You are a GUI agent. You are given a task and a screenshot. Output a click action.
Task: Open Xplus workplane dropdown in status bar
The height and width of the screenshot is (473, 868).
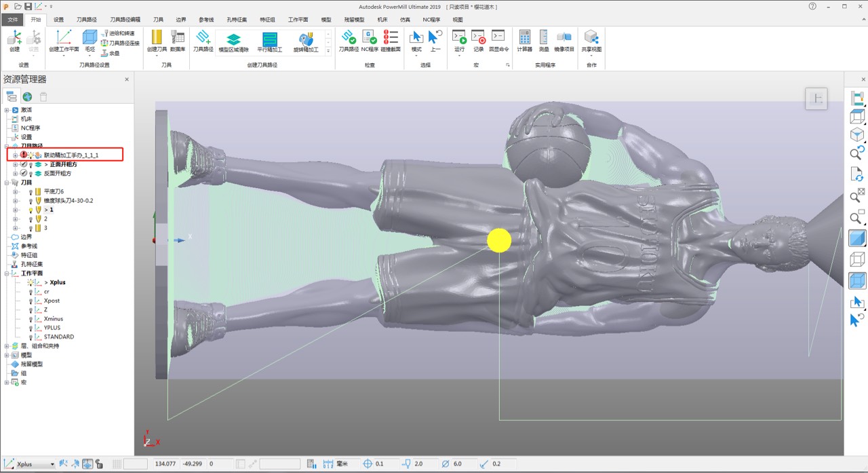tap(52, 464)
